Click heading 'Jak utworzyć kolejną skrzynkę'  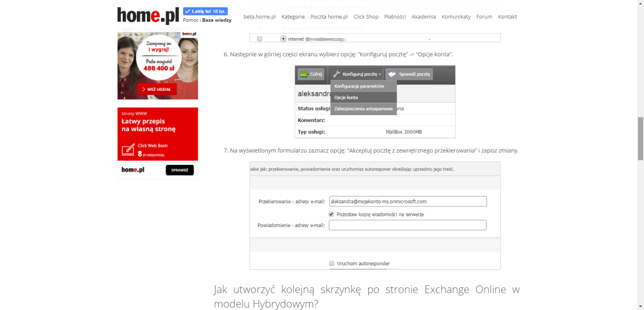pos(367,296)
